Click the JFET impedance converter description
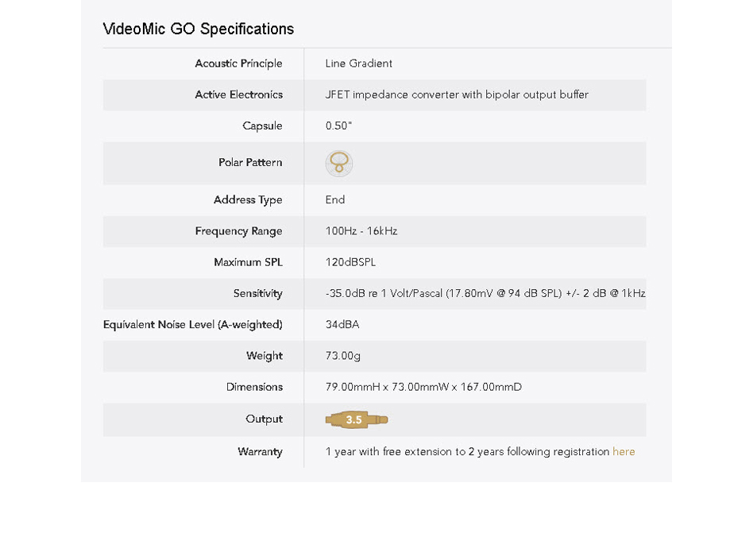Image resolution: width=734 pixels, height=560 pixels. tap(457, 95)
